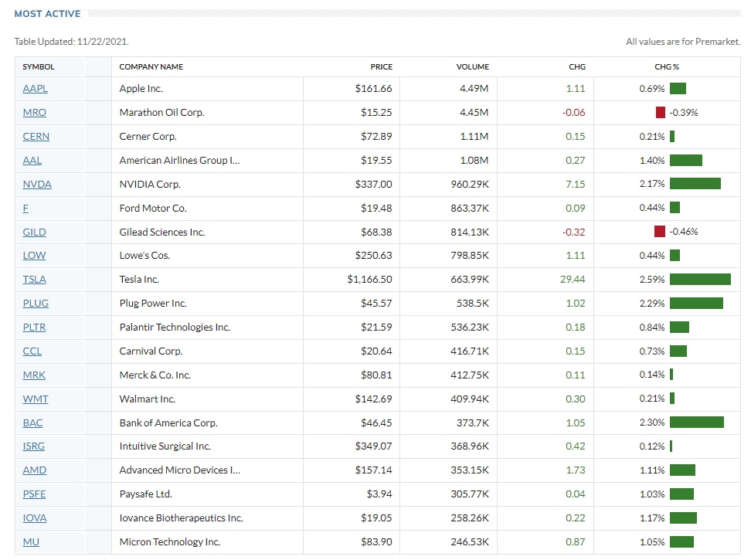751x560 pixels.
Task: Click the 4.45M volume for Marathon Oil
Action: [474, 113]
